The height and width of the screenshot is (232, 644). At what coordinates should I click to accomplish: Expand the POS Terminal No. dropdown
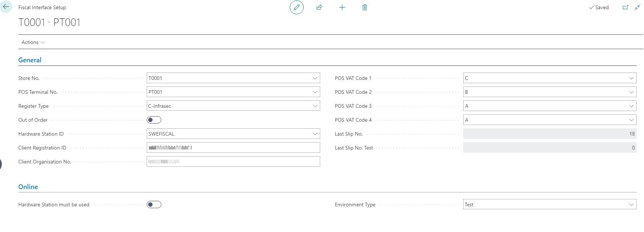[x=315, y=92]
